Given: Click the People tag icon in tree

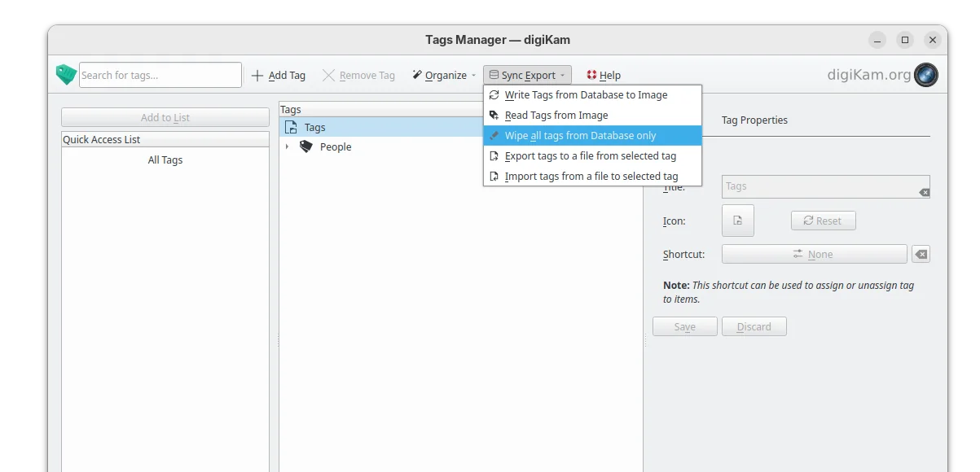Looking at the screenshot, I should [x=305, y=146].
